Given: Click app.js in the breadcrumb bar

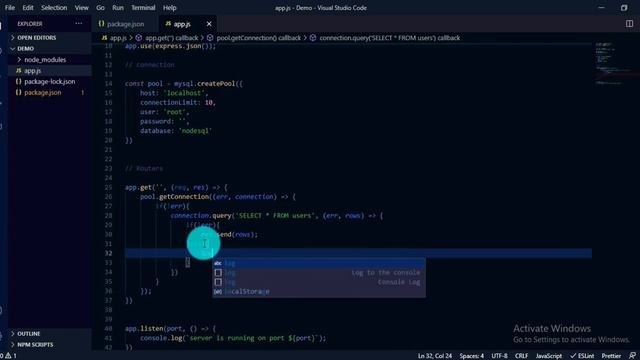Looking at the screenshot, I should tap(115, 38).
